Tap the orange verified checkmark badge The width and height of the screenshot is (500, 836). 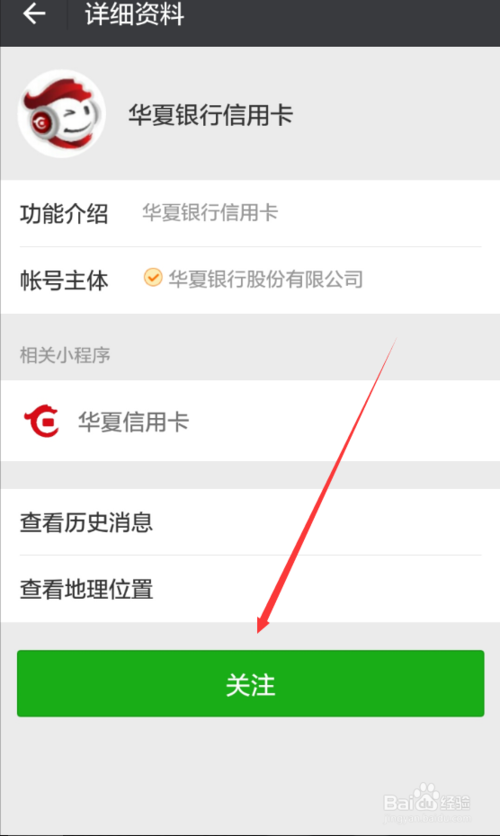[152, 278]
